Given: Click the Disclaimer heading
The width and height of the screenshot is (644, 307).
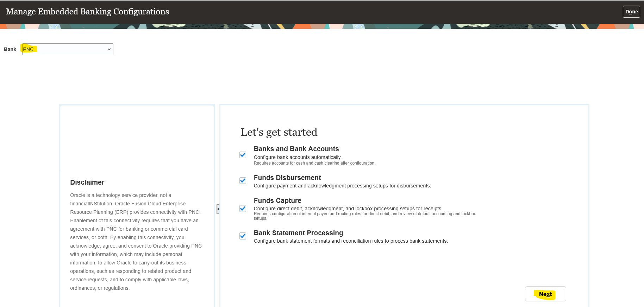Looking at the screenshot, I should (x=87, y=182).
